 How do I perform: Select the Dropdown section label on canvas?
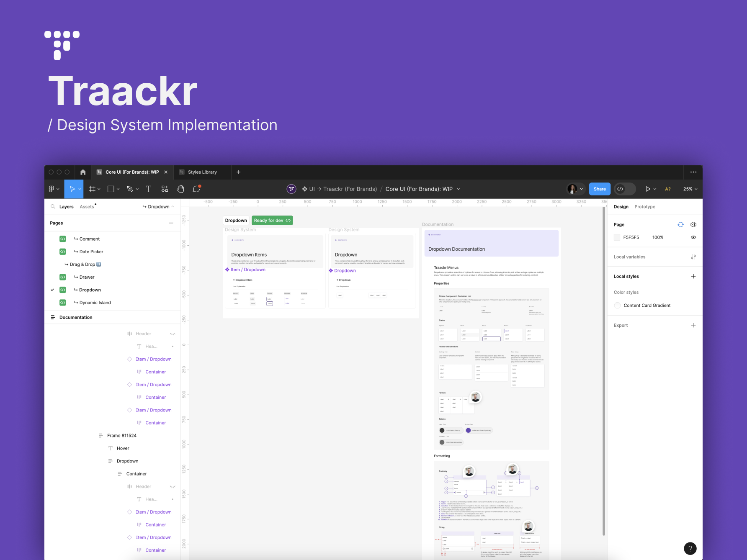[x=236, y=221]
